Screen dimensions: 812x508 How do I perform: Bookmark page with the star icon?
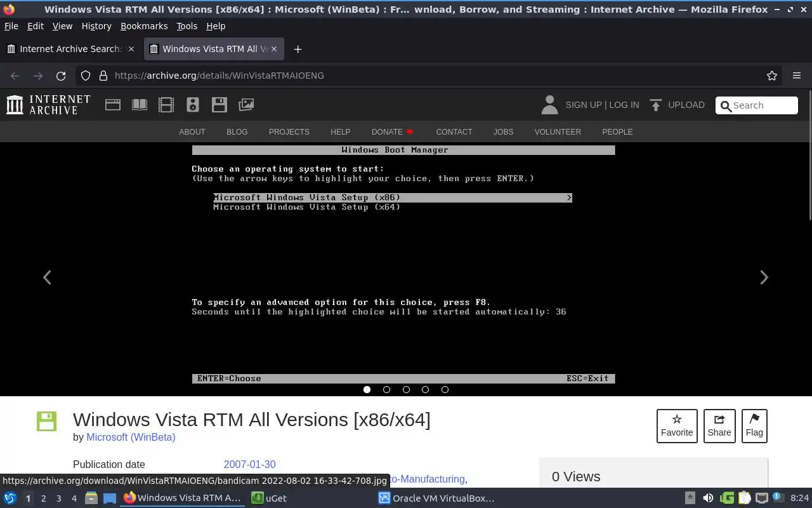click(772, 76)
